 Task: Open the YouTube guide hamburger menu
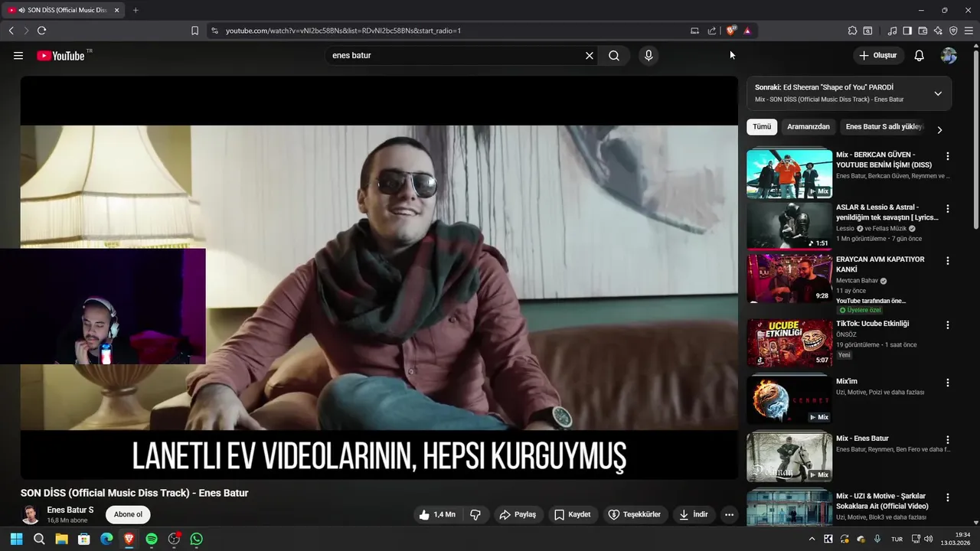point(18,56)
